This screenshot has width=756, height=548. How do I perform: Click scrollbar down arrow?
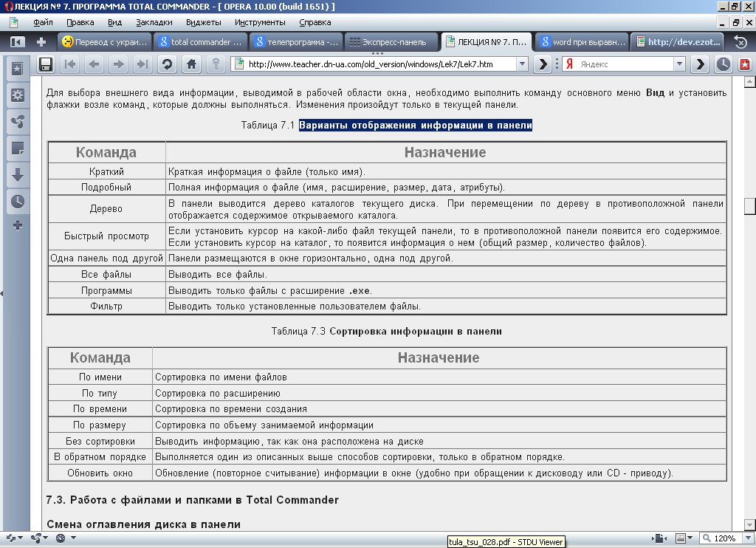750,524
